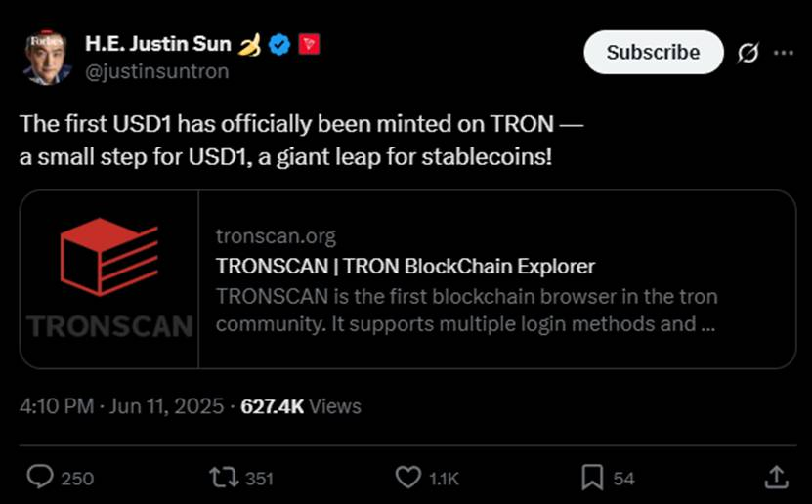812x504 pixels.
Task: Click the tronscan.org domain text
Action: point(276,236)
